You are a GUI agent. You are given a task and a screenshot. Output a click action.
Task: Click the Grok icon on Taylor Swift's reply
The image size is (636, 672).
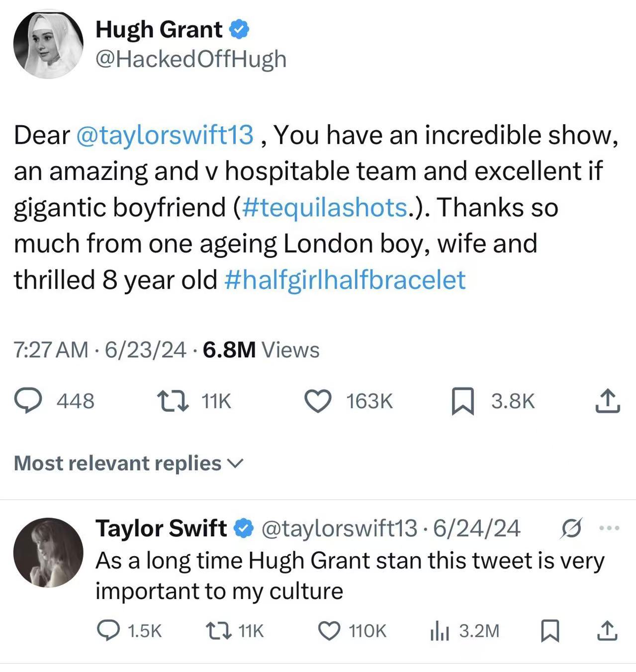coord(571,528)
